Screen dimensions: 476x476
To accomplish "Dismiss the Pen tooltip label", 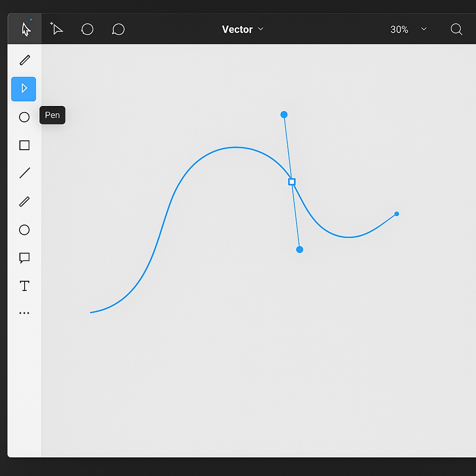I will click(x=52, y=115).
